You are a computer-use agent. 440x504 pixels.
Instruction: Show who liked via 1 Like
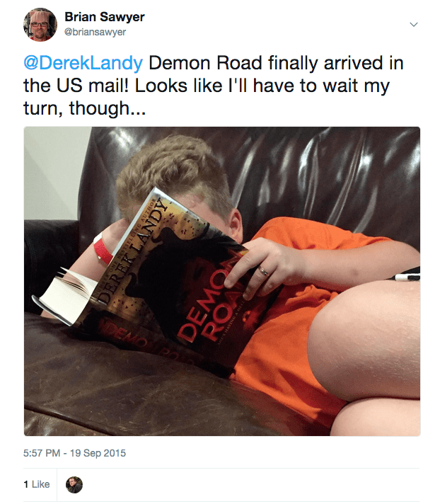tap(37, 484)
